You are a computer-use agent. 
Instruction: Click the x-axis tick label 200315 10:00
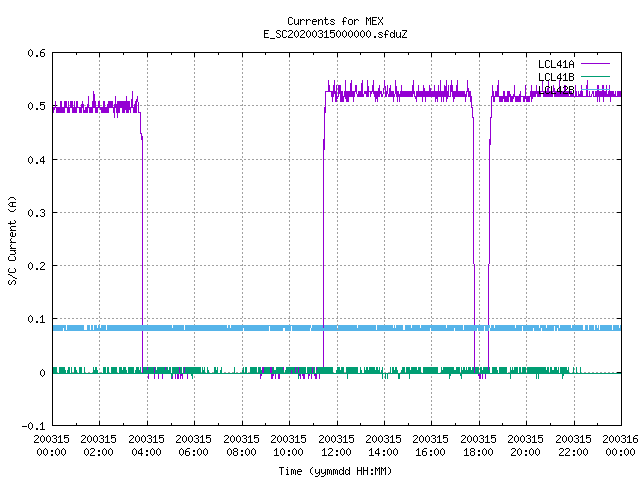pyautogui.click(x=288, y=445)
